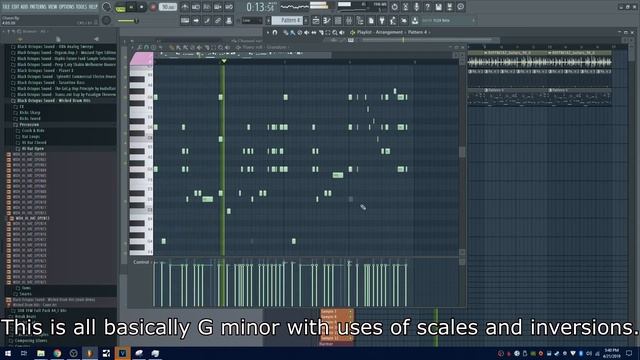The image size is (640, 360).
Task: Click the question mark help icon
Action: click(427, 7)
